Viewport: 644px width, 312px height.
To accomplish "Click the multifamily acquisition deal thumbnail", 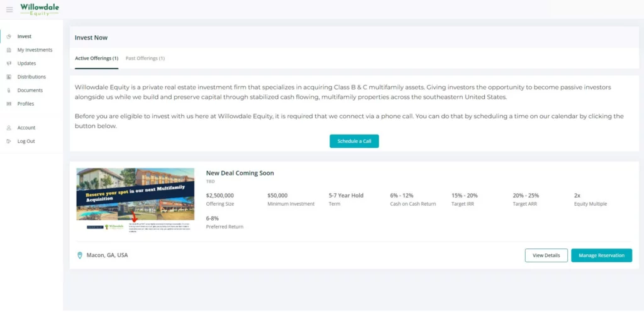I will point(136,200).
